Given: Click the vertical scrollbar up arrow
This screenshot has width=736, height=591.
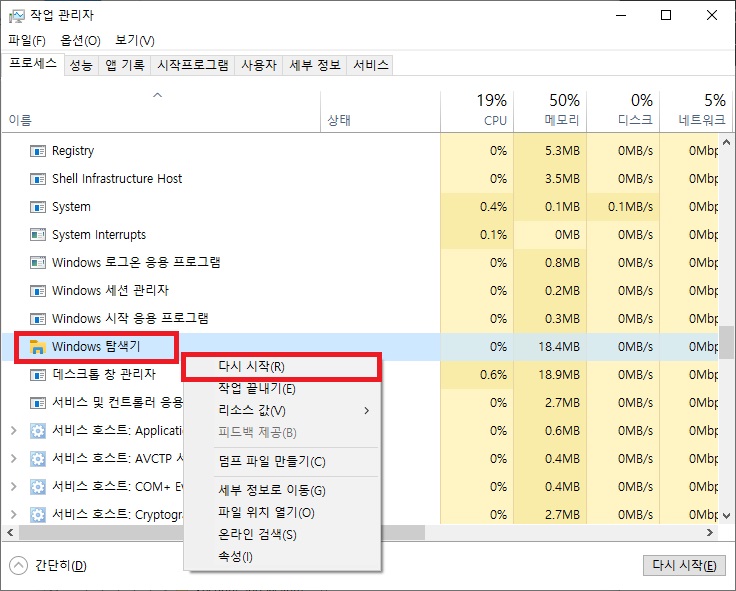Looking at the screenshot, I should click(727, 142).
